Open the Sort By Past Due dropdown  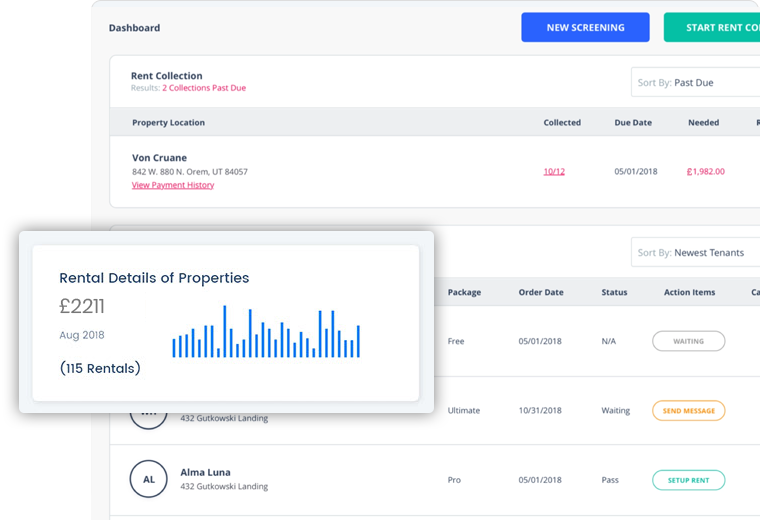695,82
